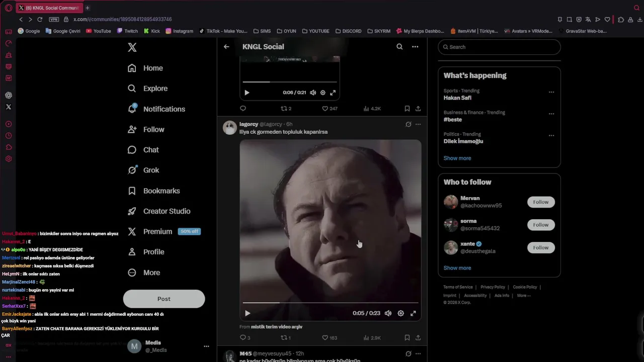Viewport: 644px width, 362px height.
Task: Open options for Hakan Safi trend
Action: pyautogui.click(x=551, y=92)
